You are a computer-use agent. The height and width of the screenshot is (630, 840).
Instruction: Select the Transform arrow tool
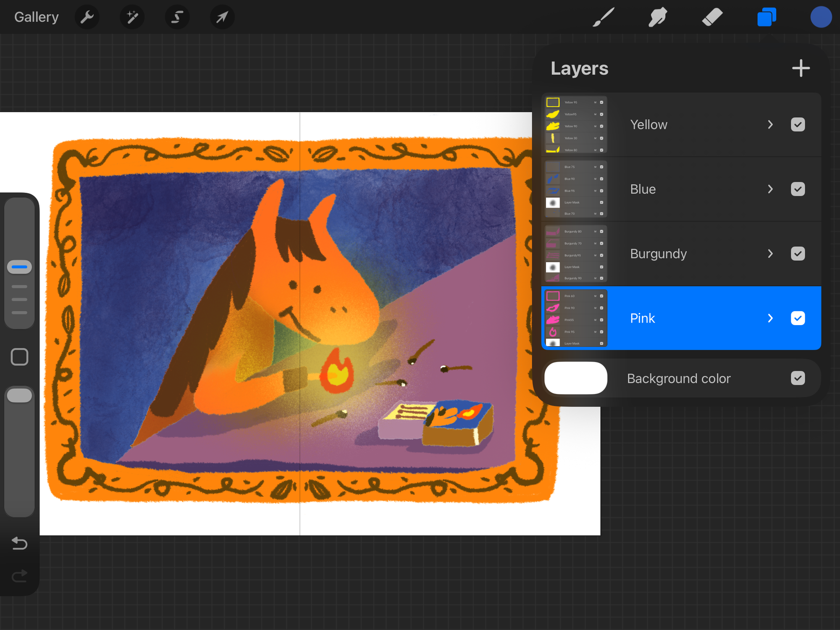[222, 17]
